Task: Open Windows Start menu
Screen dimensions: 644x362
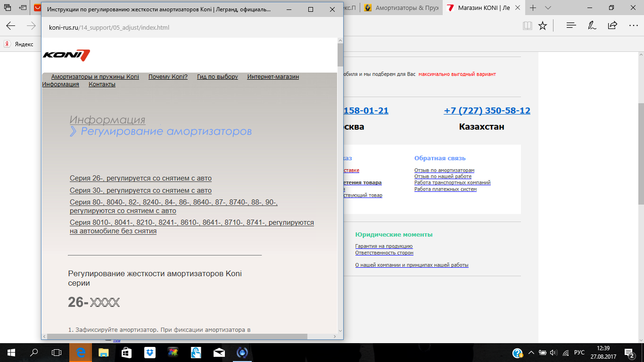Action: click(11, 352)
